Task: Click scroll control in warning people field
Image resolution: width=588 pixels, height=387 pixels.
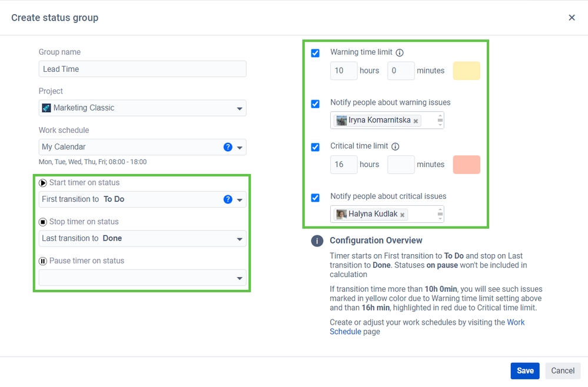Action: [x=440, y=120]
